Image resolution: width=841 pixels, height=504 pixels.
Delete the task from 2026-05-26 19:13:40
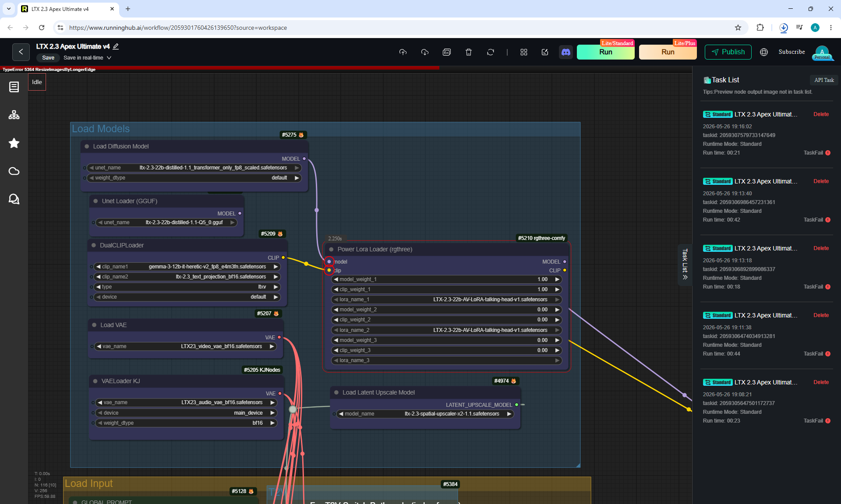coord(821,181)
